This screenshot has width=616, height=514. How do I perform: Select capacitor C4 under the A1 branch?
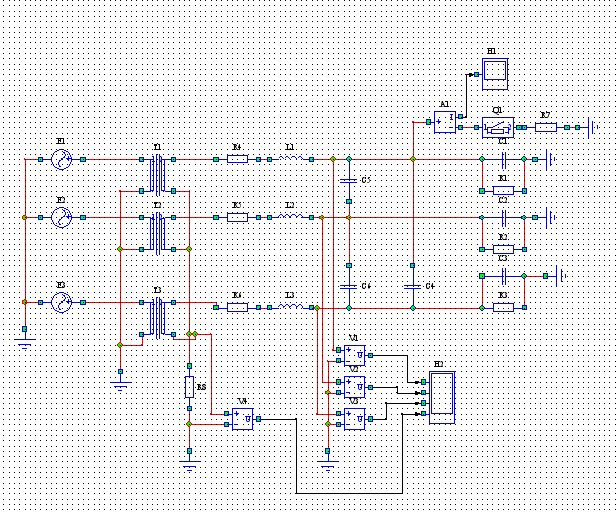pyautogui.click(x=412, y=286)
